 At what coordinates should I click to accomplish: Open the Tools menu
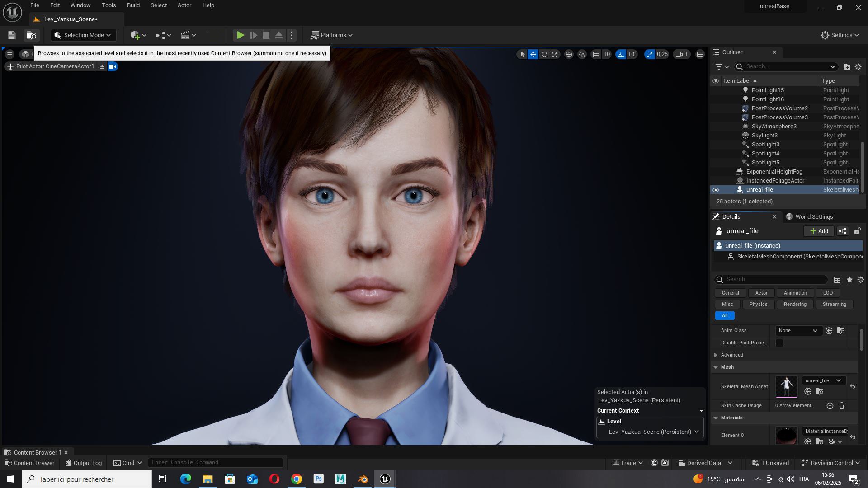(x=108, y=5)
